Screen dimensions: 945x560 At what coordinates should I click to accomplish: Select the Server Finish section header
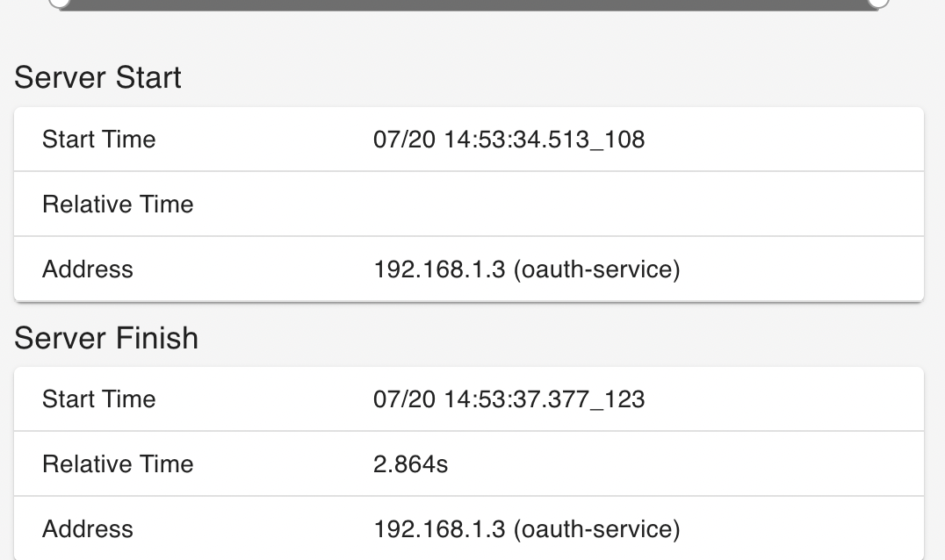pos(105,338)
